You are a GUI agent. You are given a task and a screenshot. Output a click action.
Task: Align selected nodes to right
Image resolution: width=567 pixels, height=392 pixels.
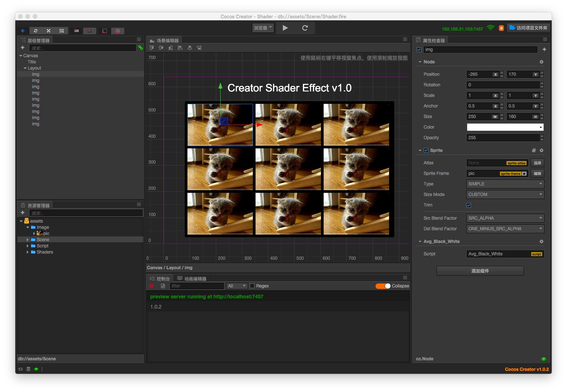pos(199,48)
